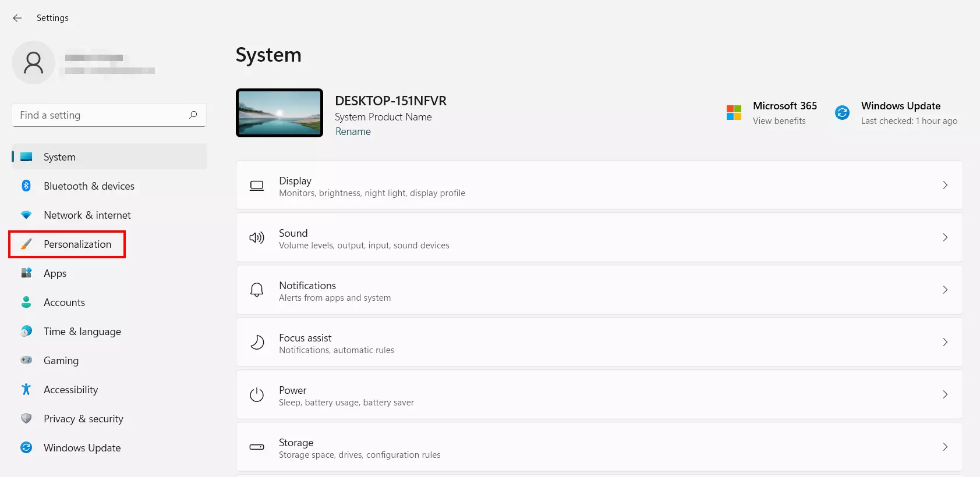Expand Display settings chevron

pyautogui.click(x=945, y=185)
